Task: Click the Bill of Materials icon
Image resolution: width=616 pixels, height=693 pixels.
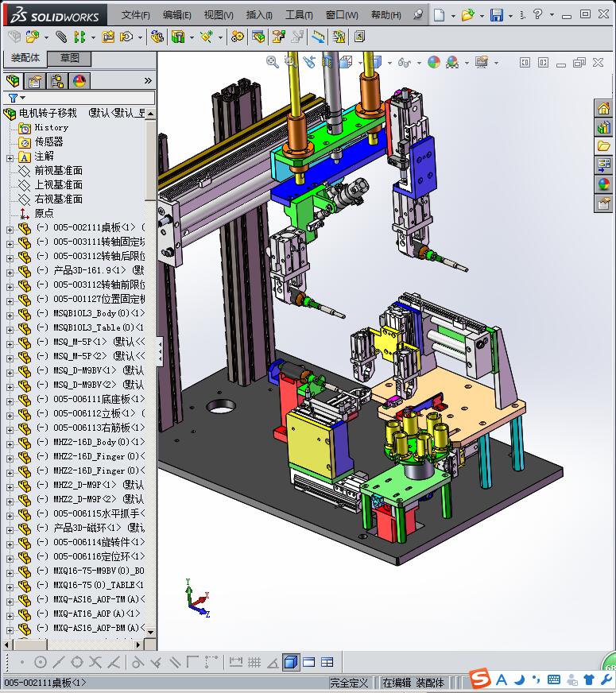Action: pyautogui.click(x=258, y=37)
